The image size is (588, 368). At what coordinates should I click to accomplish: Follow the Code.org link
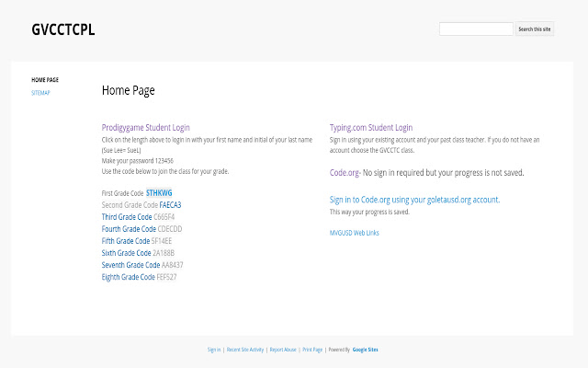click(x=345, y=173)
